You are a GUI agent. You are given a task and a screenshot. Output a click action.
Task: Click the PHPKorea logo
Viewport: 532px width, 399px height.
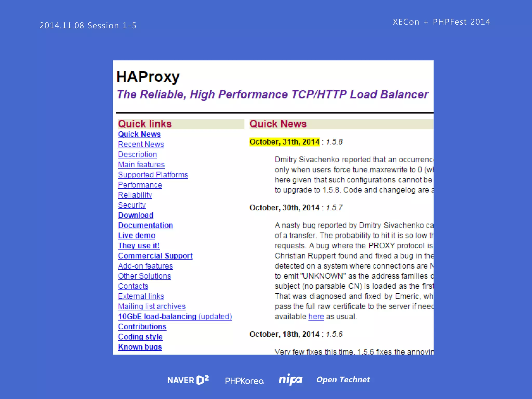(244, 381)
